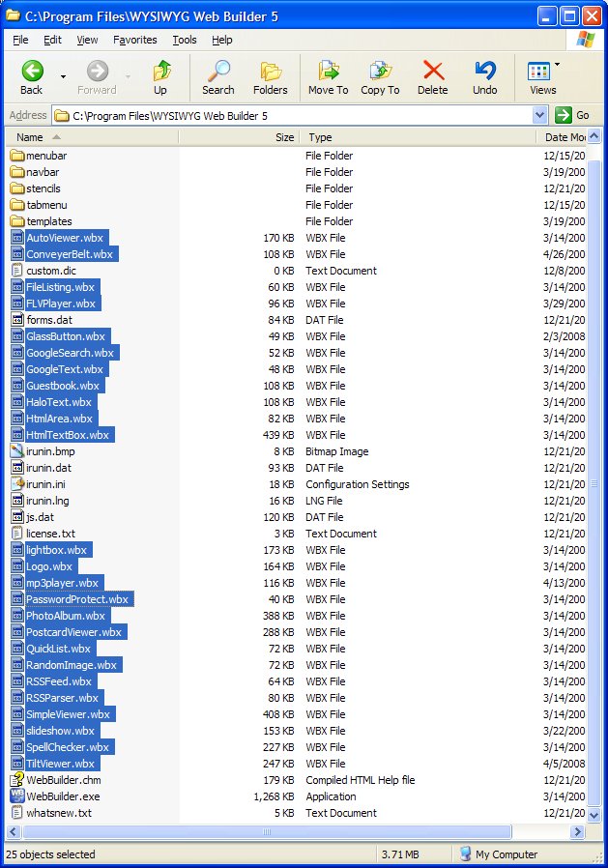Click the TiltViewer.wbx file icon

tap(17, 764)
